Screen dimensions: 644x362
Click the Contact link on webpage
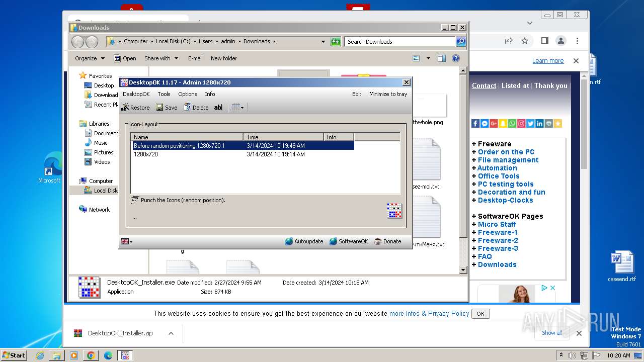tap(484, 85)
